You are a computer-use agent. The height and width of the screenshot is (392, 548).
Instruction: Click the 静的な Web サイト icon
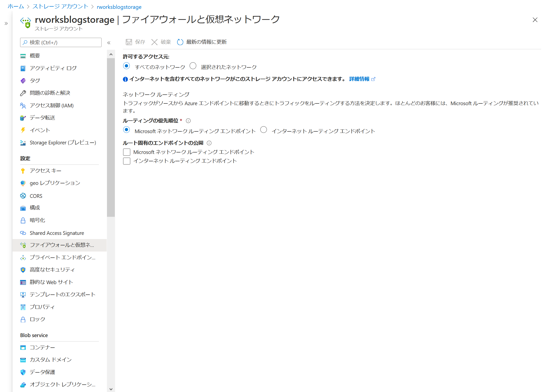coord(23,282)
